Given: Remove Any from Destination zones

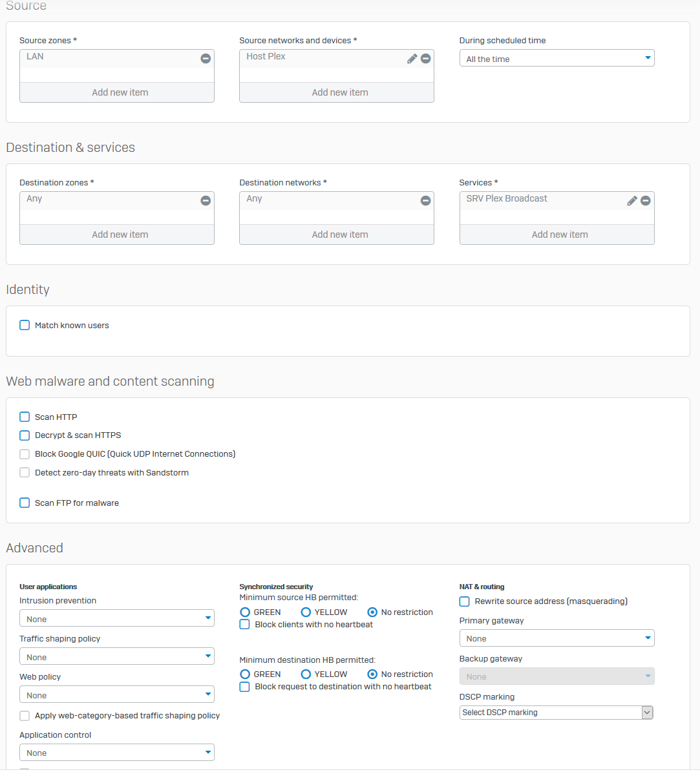Looking at the screenshot, I should coord(206,200).
